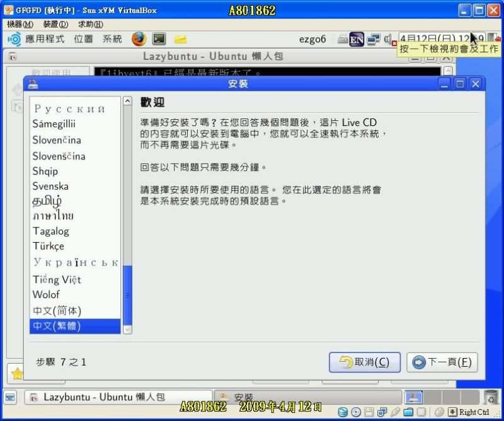Click VirtualBox network adapter status icon
The height and width of the screenshot is (421, 504).
point(382,412)
